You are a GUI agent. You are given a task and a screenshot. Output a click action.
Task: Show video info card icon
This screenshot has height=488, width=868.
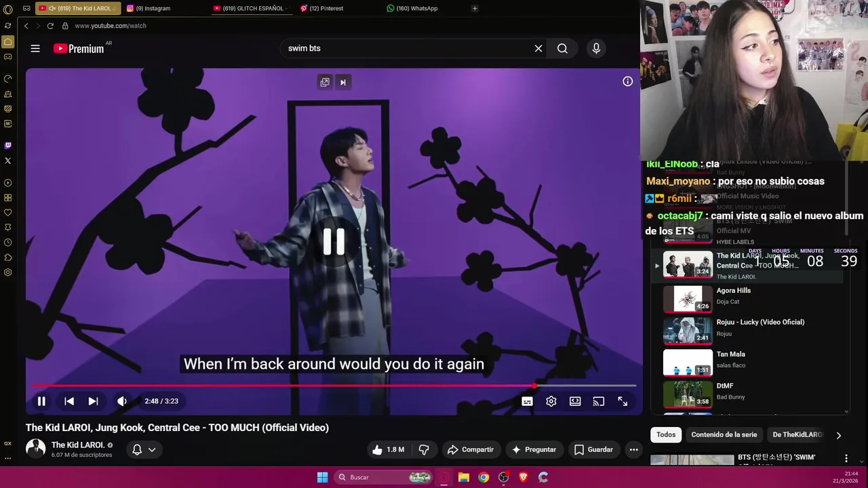(x=628, y=81)
